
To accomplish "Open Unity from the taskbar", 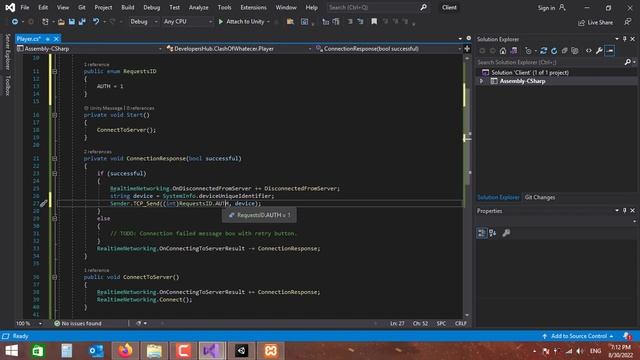I will click(241, 351).
